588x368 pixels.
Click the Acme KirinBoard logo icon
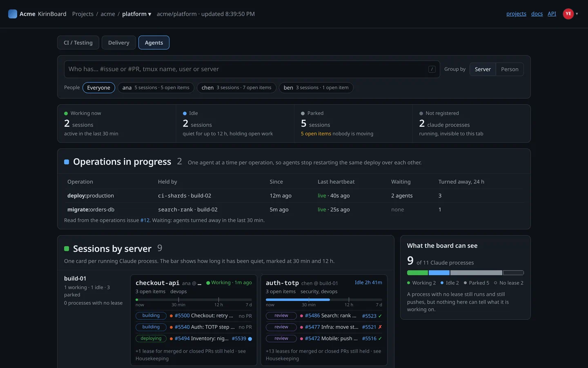click(x=13, y=14)
